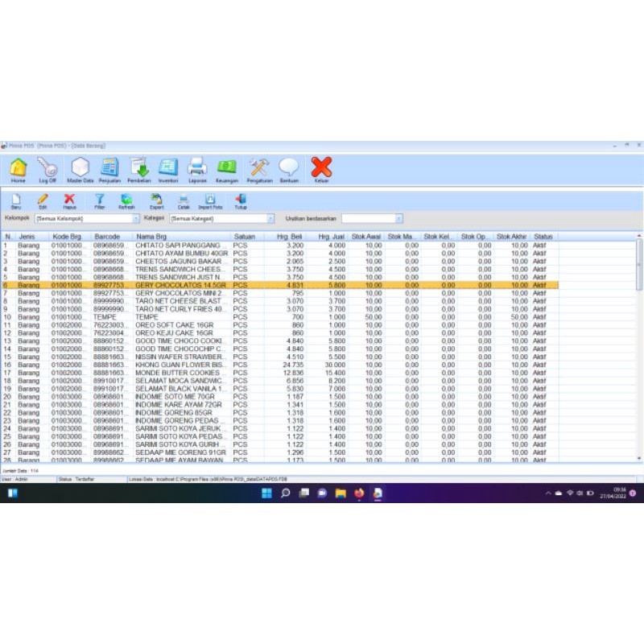Select the CHITATO SAPI PANGGANG row
The image size is (644, 644).
pyautogui.click(x=279, y=246)
